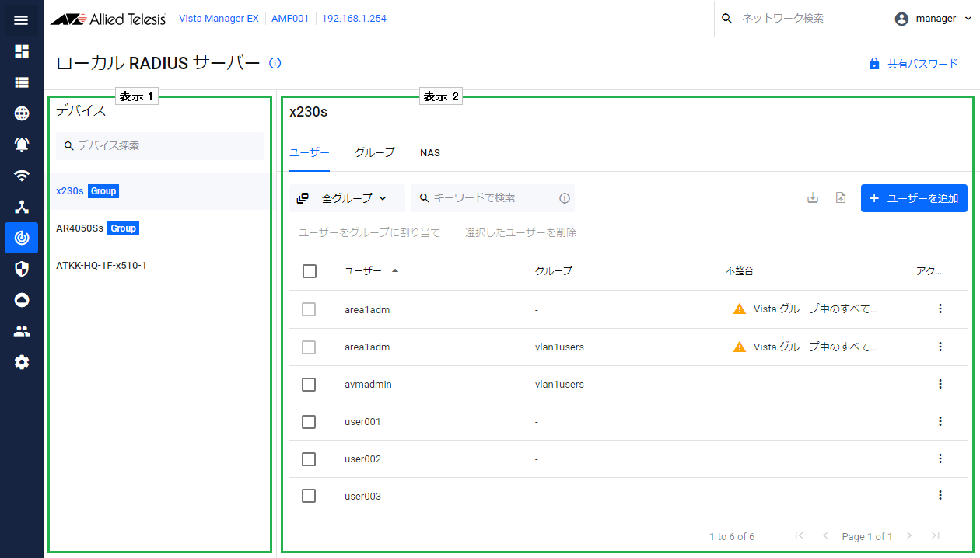Screen dimensions: 980x558
Task: Check the select-all users header checkbox
Action: (310, 271)
